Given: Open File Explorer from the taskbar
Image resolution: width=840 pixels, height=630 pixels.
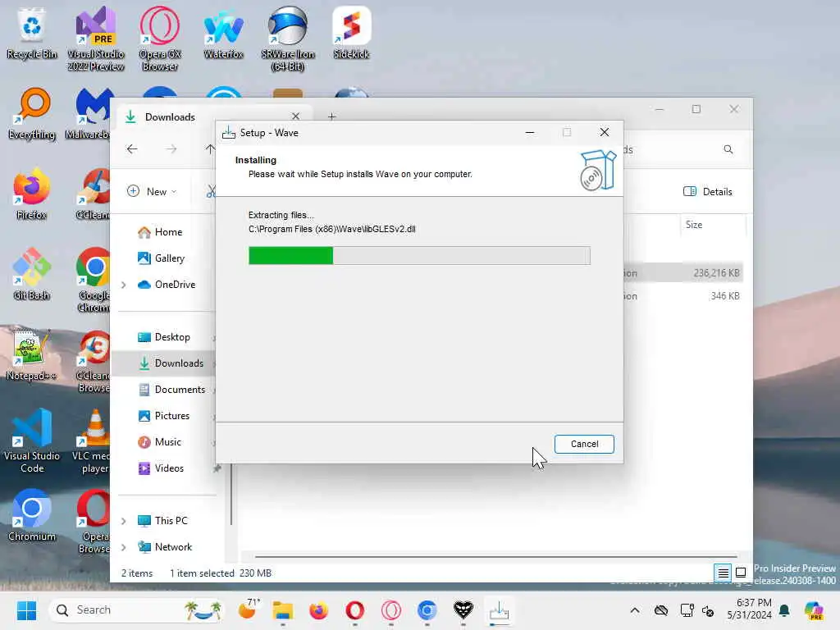Looking at the screenshot, I should click(x=282, y=610).
